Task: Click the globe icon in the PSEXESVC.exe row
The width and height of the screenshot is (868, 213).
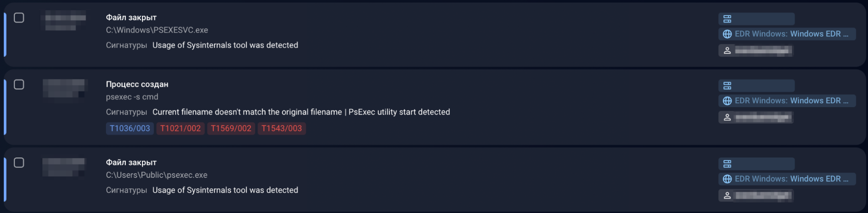Action: click(727, 34)
